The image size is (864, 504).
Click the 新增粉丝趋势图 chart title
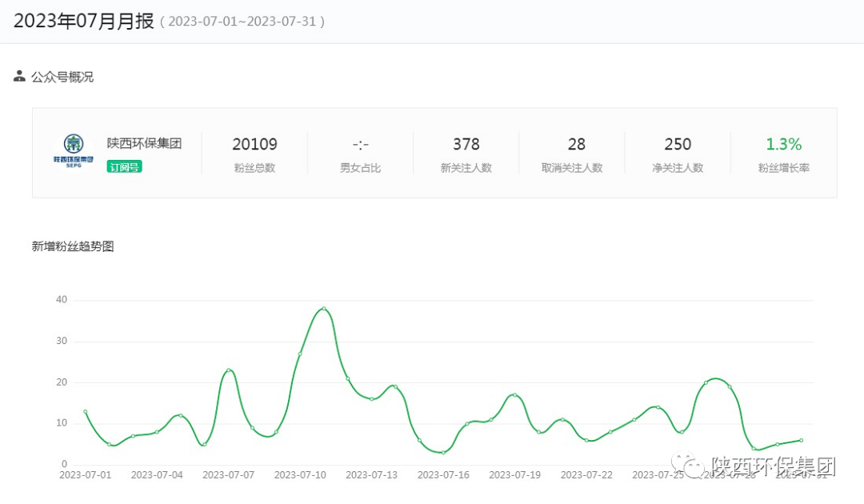point(73,246)
